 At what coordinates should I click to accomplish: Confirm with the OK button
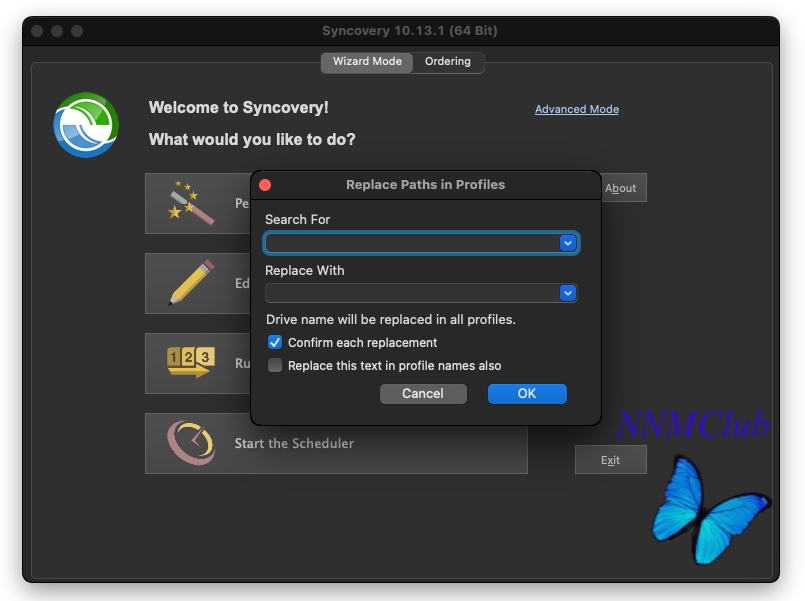coord(527,394)
